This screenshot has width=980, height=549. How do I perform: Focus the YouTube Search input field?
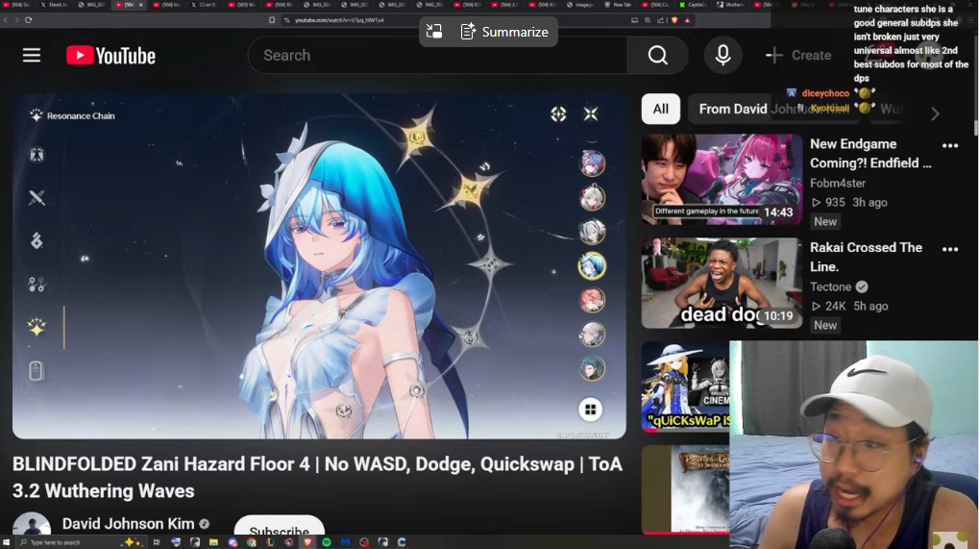click(x=437, y=55)
